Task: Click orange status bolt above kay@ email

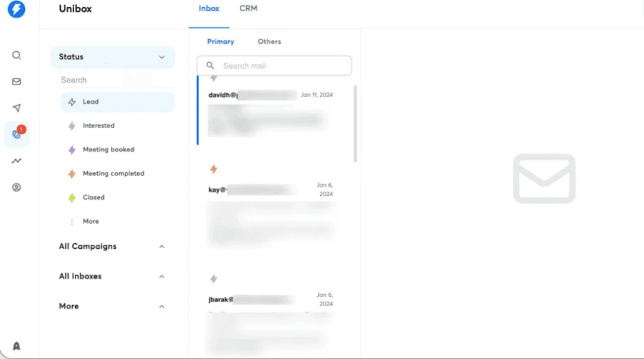Action: tap(214, 169)
